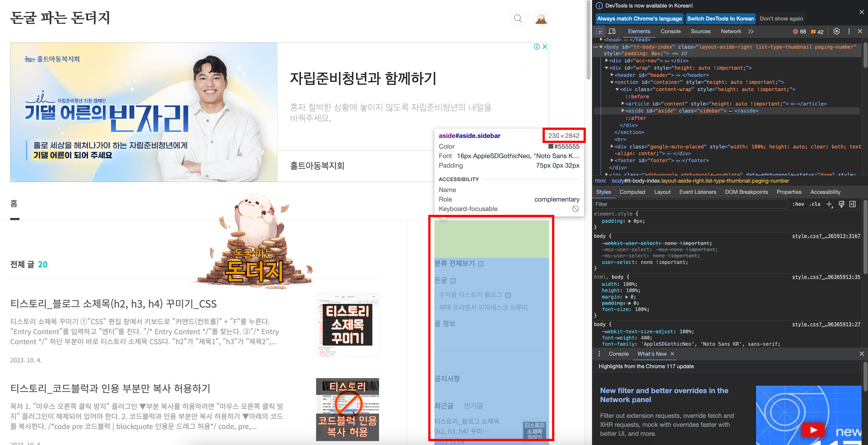Expand padding shorthand in element.style
Image resolution: width=868 pixels, height=445 pixels.
[x=629, y=221]
